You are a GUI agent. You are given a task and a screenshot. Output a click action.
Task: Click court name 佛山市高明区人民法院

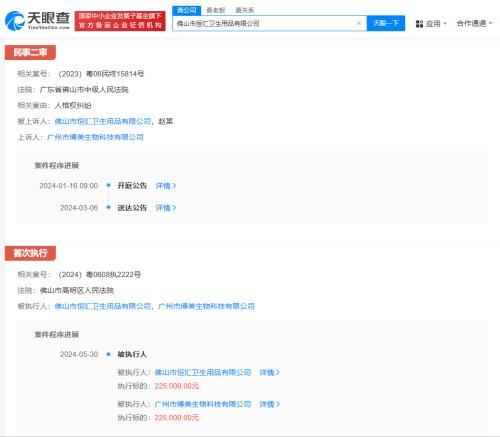77,290
